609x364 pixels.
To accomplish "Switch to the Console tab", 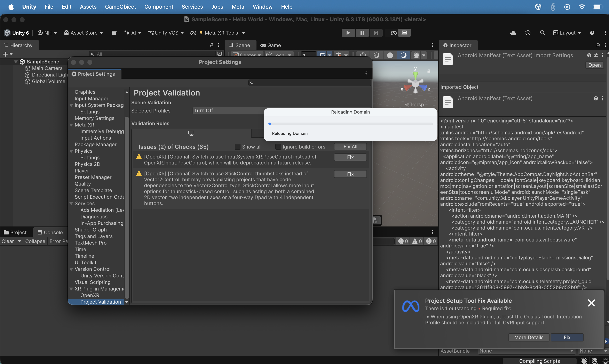I will click(50, 232).
